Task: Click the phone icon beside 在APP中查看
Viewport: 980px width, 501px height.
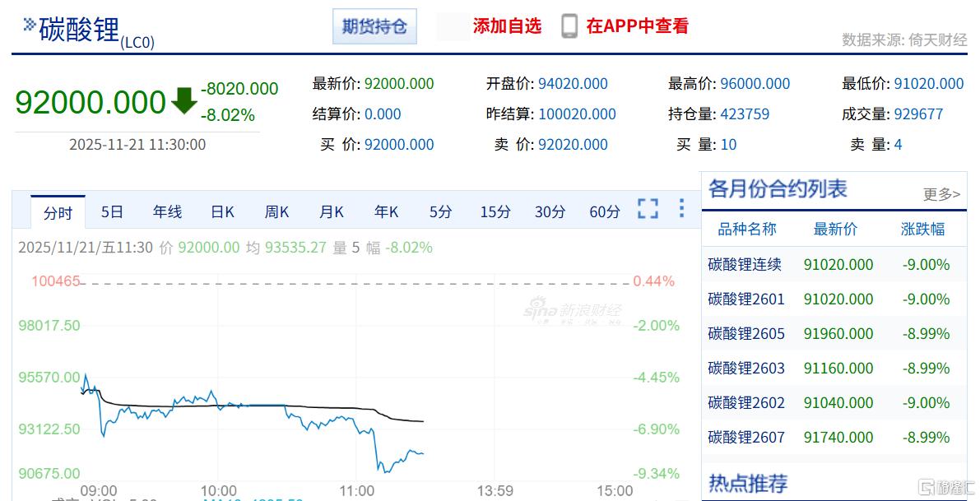Action: [x=569, y=26]
